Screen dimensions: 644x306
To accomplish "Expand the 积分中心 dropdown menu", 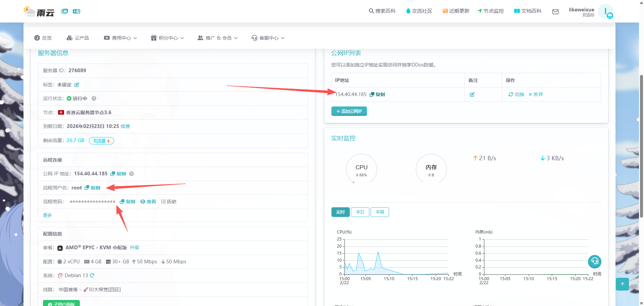I will coord(168,38).
